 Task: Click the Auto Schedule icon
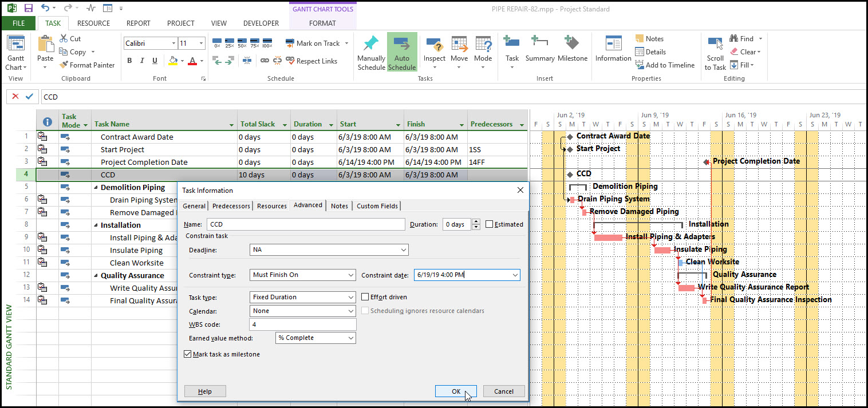click(x=401, y=45)
